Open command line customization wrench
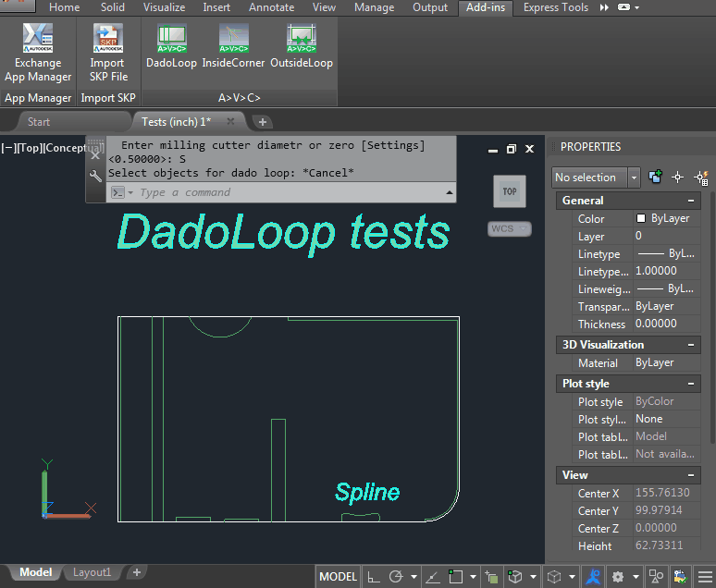 pos(95,177)
